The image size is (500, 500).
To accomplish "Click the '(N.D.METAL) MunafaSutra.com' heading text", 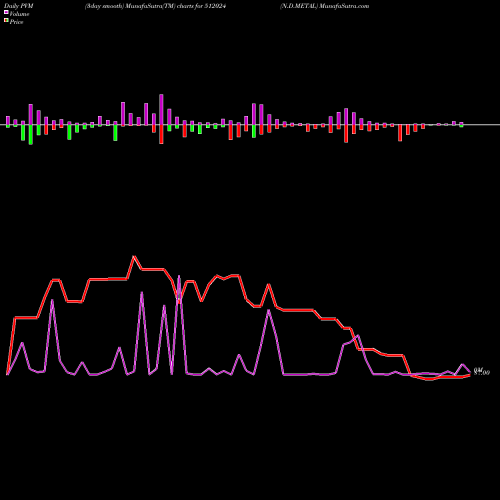I will point(324,6).
